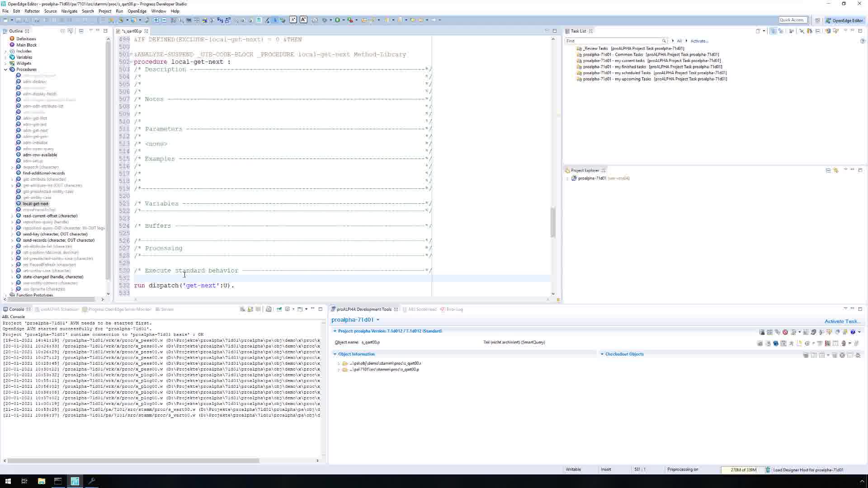
Task: Expand the pa\obj\demo s_qart00.r folder entry
Action: tap(339, 363)
